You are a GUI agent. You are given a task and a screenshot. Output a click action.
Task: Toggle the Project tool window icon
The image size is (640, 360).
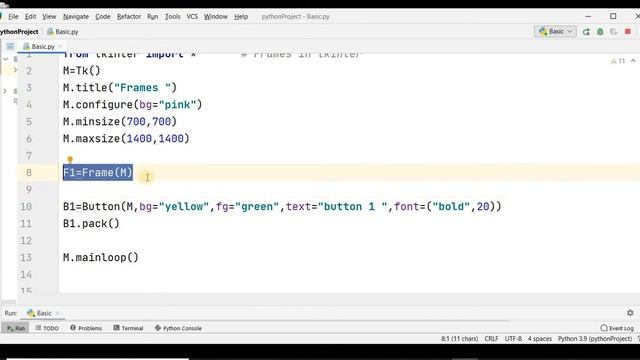10,47
